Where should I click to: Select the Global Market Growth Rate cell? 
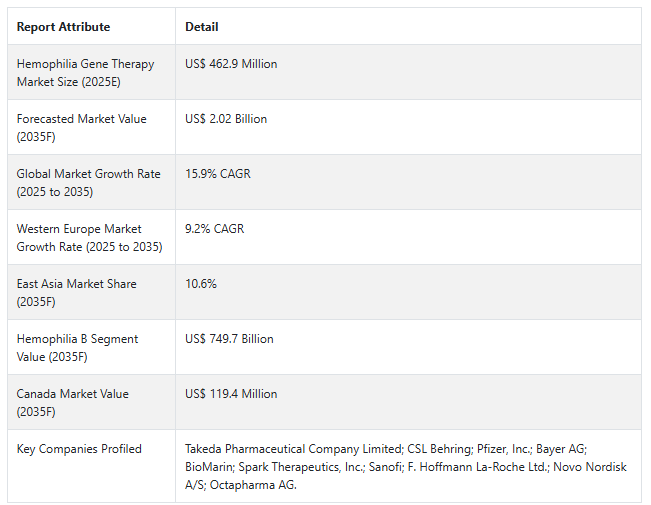91,182
